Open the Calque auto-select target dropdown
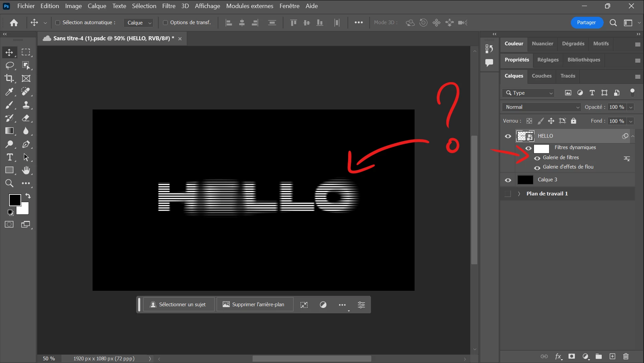 pyautogui.click(x=139, y=22)
